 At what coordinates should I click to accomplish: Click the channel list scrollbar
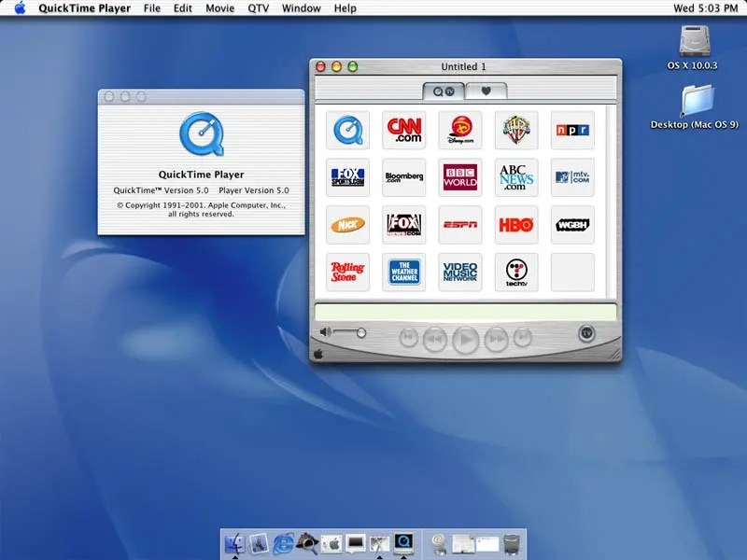point(611,201)
